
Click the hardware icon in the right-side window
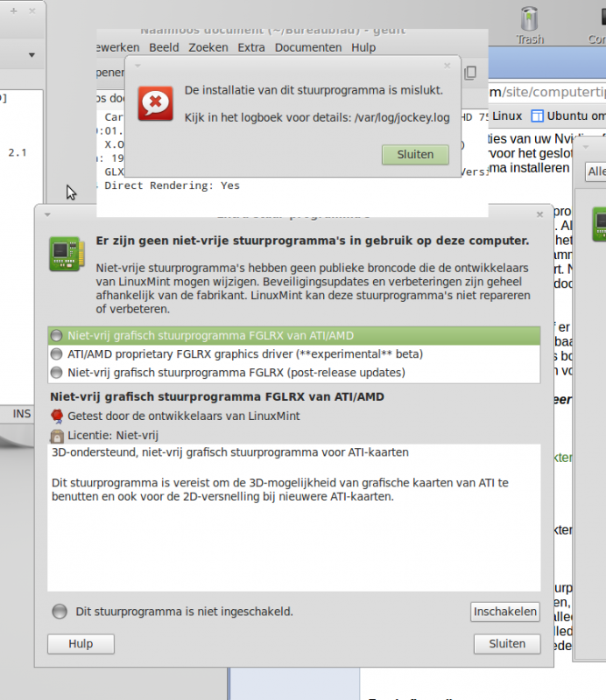599,225
